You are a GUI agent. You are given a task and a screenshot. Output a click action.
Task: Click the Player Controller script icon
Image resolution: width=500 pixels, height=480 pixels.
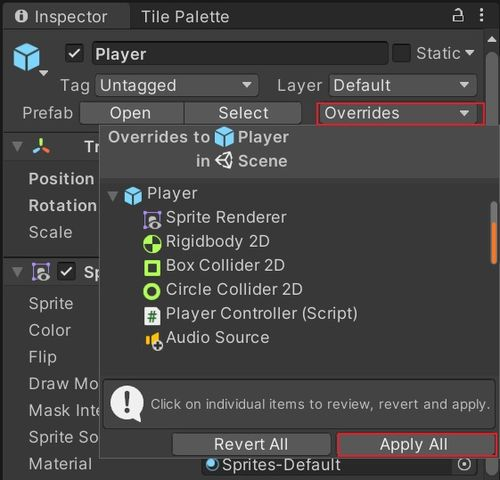[x=152, y=316]
